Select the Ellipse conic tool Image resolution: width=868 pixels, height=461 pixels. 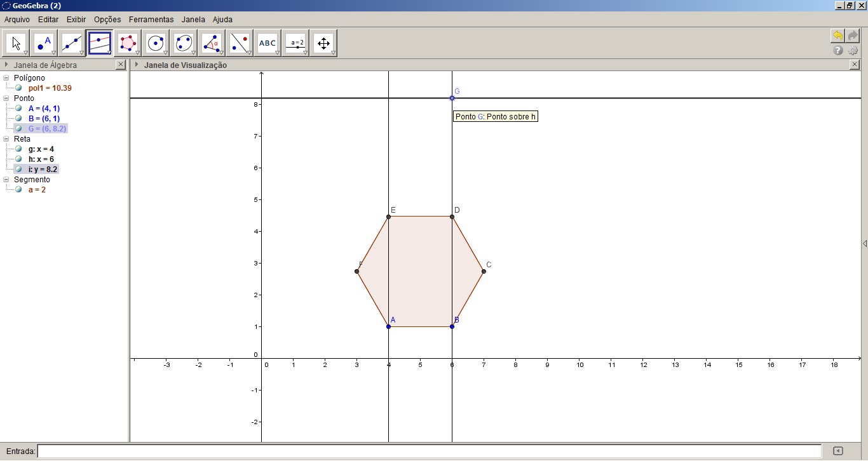pos(184,43)
